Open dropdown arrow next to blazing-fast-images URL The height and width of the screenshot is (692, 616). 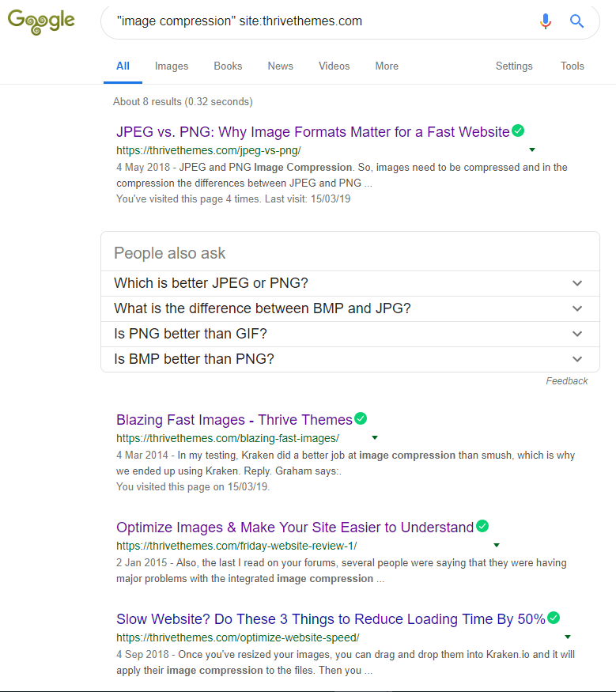(x=375, y=437)
